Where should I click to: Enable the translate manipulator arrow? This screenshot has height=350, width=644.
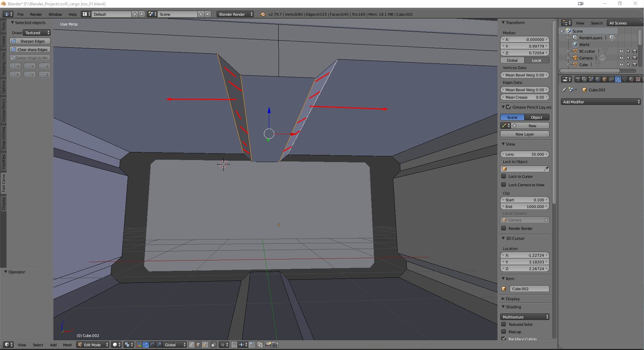point(145,345)
